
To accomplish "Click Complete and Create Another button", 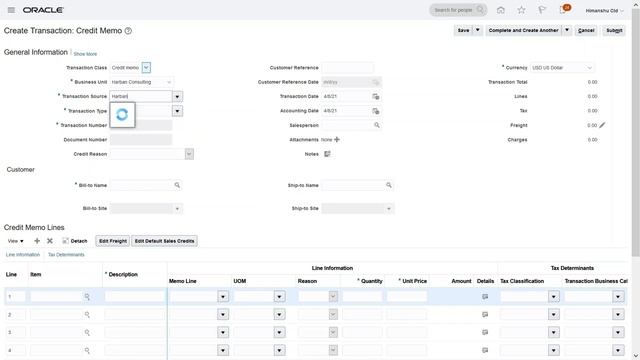I will [523, 30].
